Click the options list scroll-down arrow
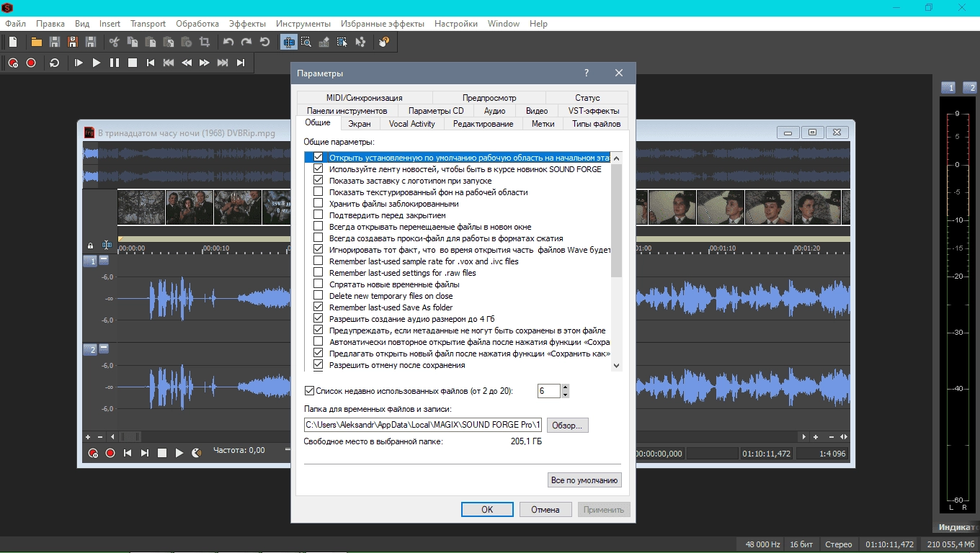This screenshot has height=553, width=980. 616,366
